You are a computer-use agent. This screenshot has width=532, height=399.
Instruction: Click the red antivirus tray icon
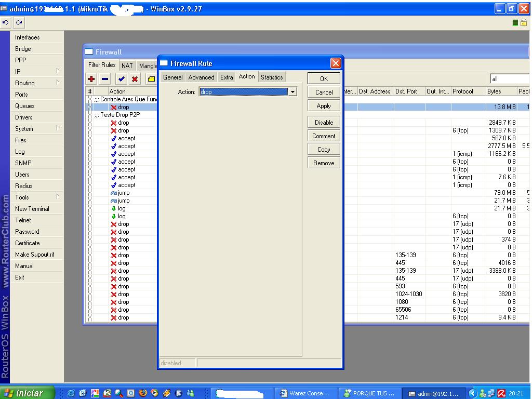pos(502,393)
